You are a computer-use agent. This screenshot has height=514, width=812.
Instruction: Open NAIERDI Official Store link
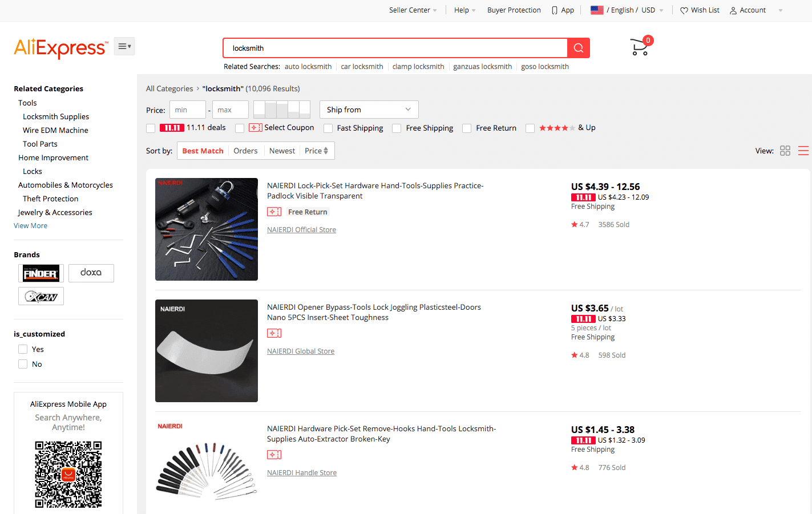pyautogui.click(x=301, y=230)
